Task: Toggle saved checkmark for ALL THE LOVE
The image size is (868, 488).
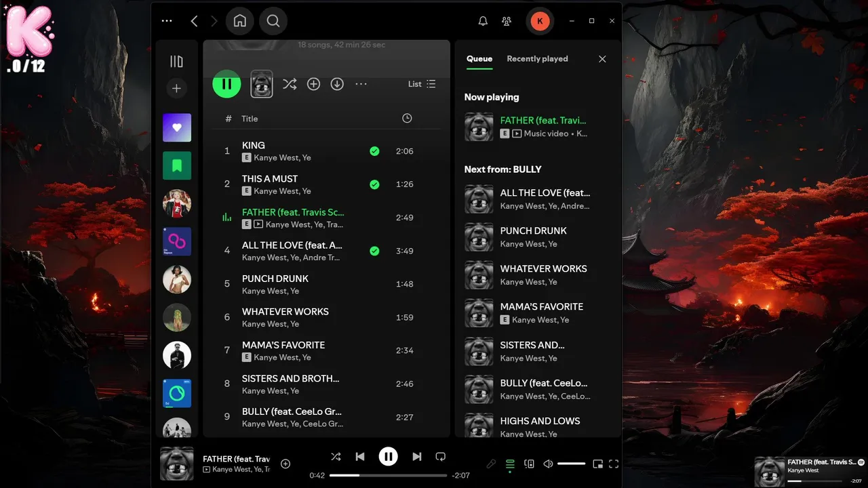Action: point(374,251)
